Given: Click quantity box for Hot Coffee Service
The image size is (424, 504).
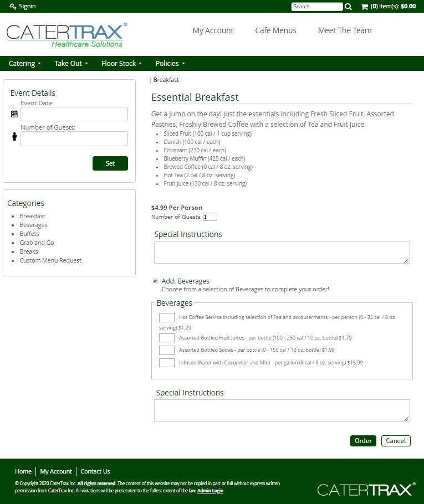Looking at the screenshot, I should pyautogui.click(x=167, y=317).
